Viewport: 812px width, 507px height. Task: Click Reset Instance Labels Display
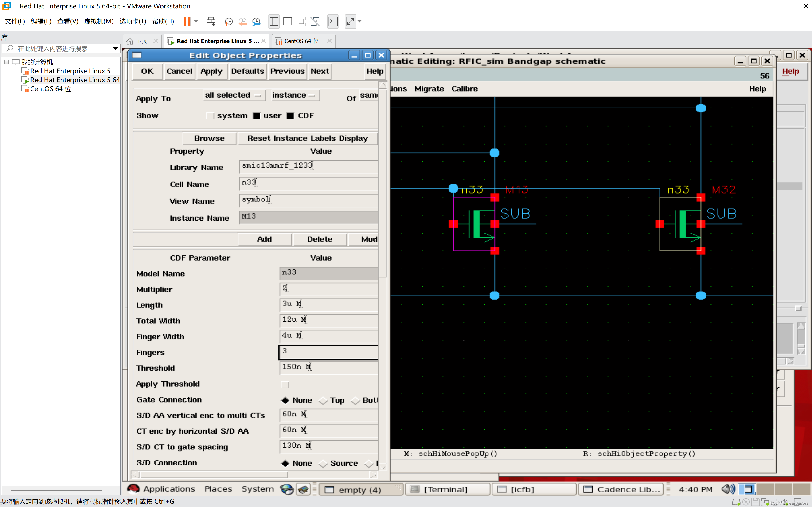pyautogui.click(x=307, y=138)
